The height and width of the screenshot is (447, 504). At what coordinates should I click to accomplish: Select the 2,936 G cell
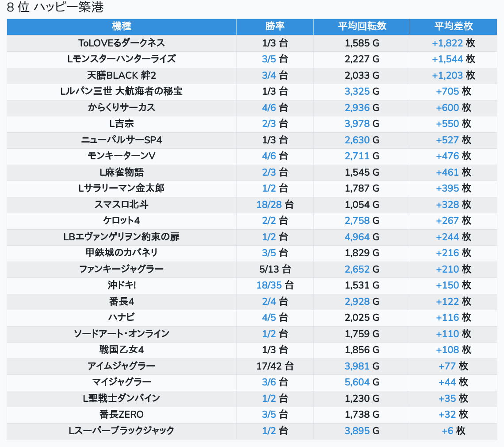(x=362, y=108)
